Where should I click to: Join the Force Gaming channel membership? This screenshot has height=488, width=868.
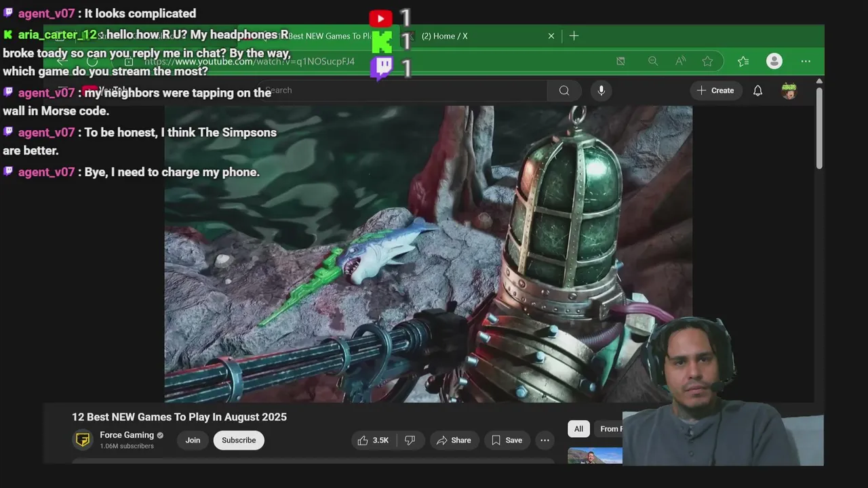tap(193, 441)
